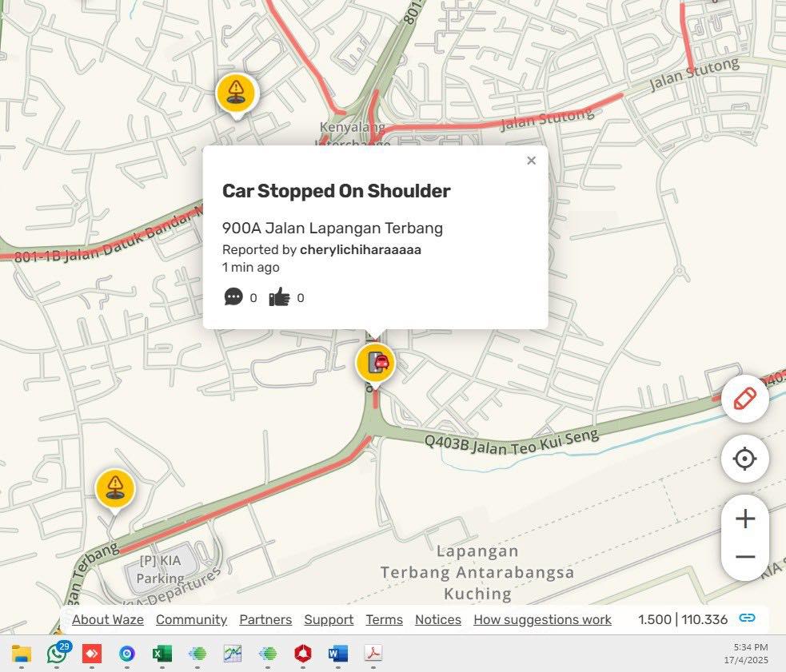The image size is (786, 672).
Task: Open the hazard marker near Kenyalang Interchange
Action: (237, 95)
